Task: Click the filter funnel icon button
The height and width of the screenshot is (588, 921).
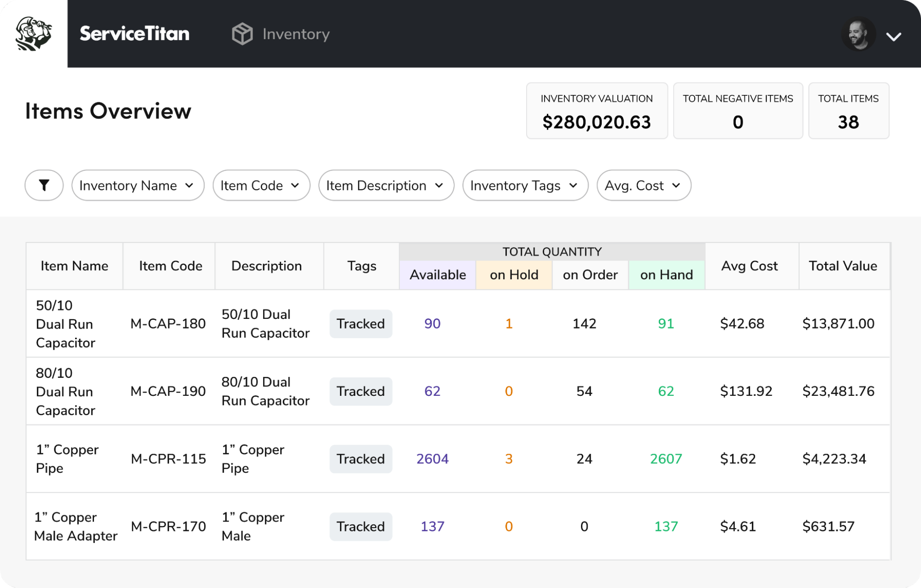Action: coord(44,185)
